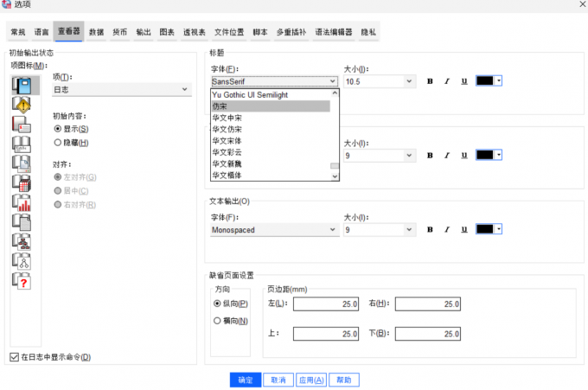588x390 pixels.
Task: Select the page title item icon
Action: click(22, 163)
